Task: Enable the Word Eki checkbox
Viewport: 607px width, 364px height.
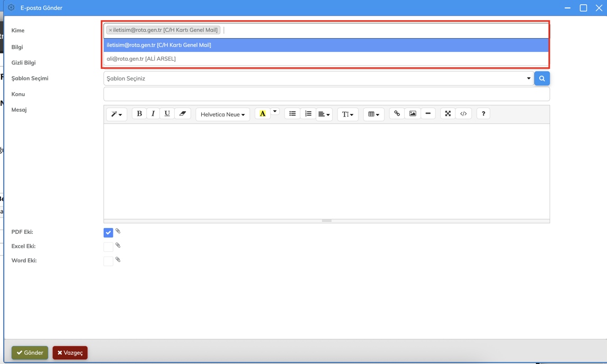Action: coord(108,261)
